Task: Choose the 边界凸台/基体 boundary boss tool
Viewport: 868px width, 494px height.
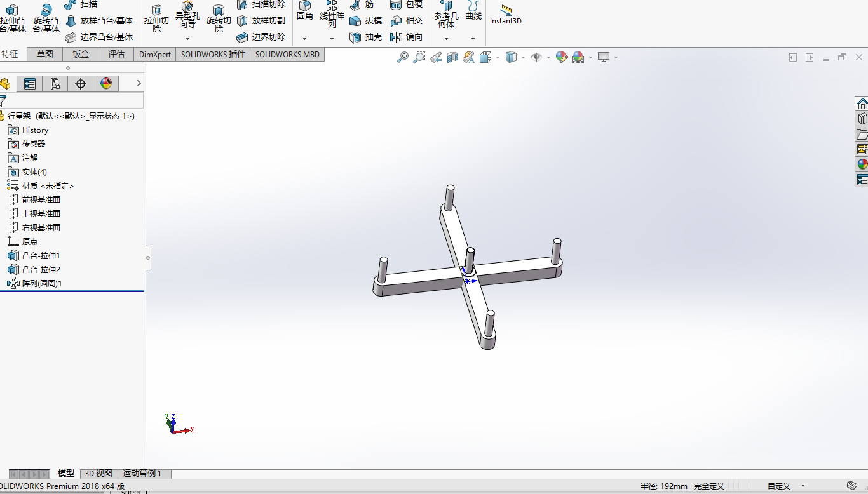Action: (x=98, y=37)
